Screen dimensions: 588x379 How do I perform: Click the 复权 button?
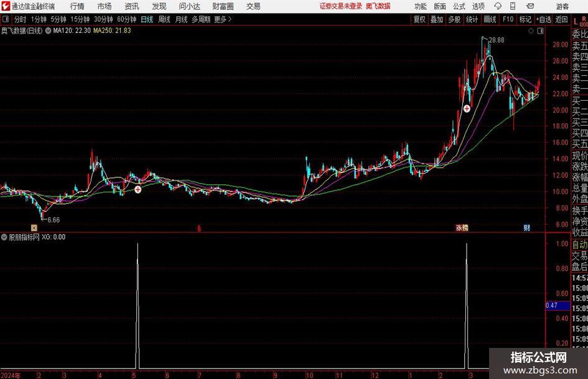click(x=419, y=19)
